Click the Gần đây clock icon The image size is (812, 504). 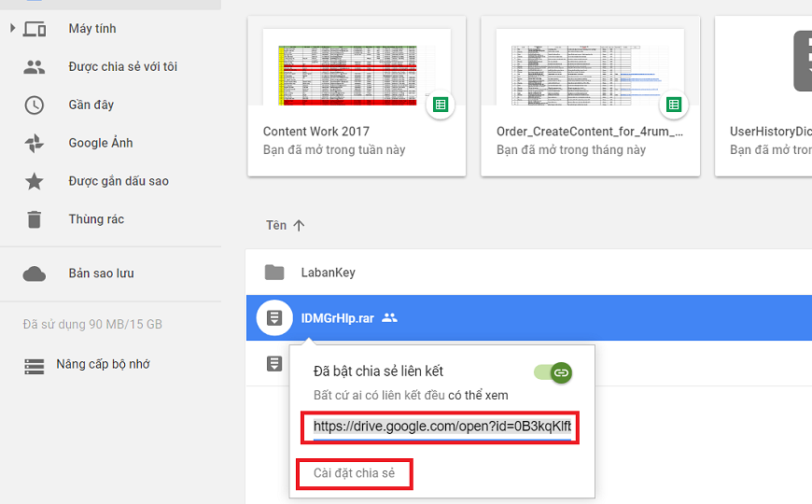[x=35, y=105]
